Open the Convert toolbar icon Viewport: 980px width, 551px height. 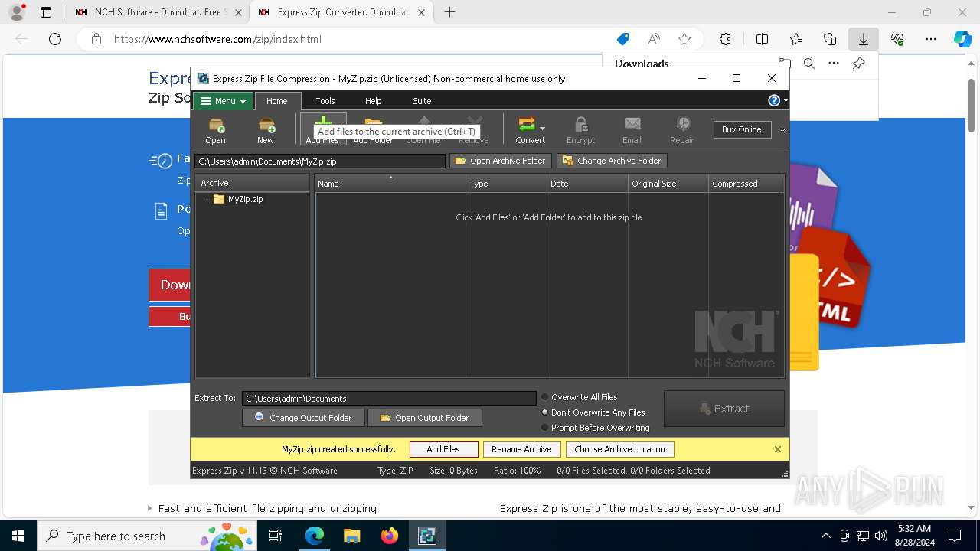coord(527,129)
